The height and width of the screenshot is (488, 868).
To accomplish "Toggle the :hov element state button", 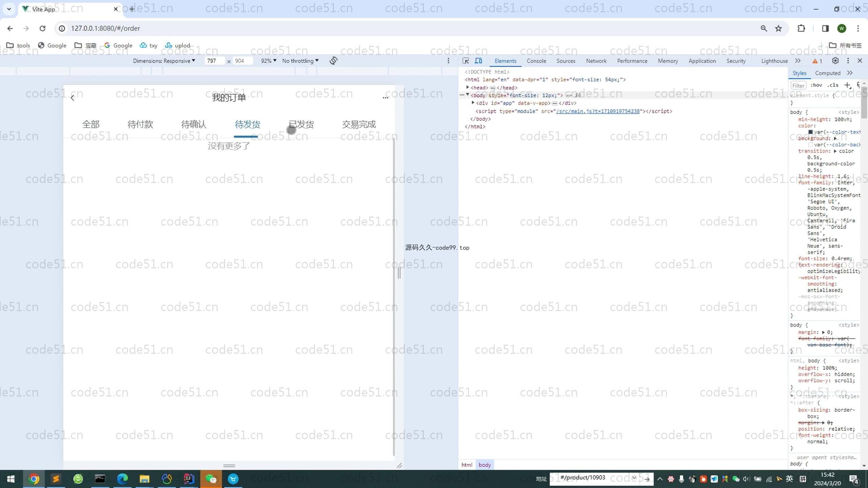I will [x=816, y=85].
